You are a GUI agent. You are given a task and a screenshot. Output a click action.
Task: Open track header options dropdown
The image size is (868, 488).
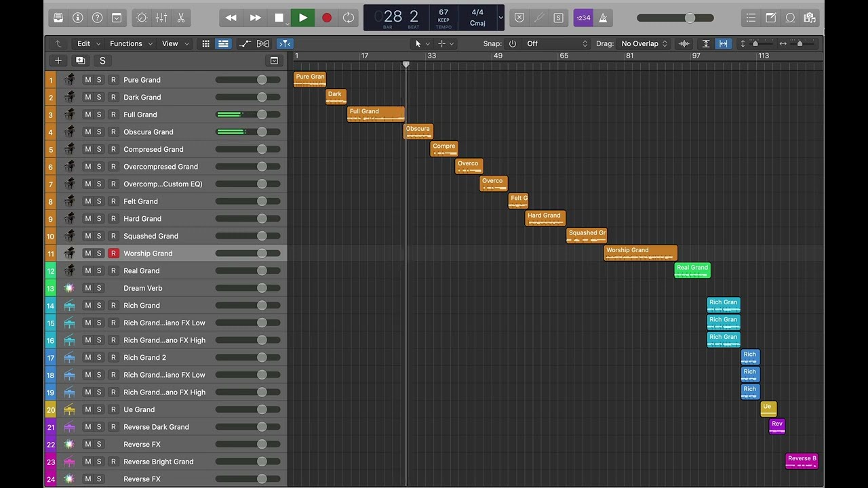coord(274,60)
